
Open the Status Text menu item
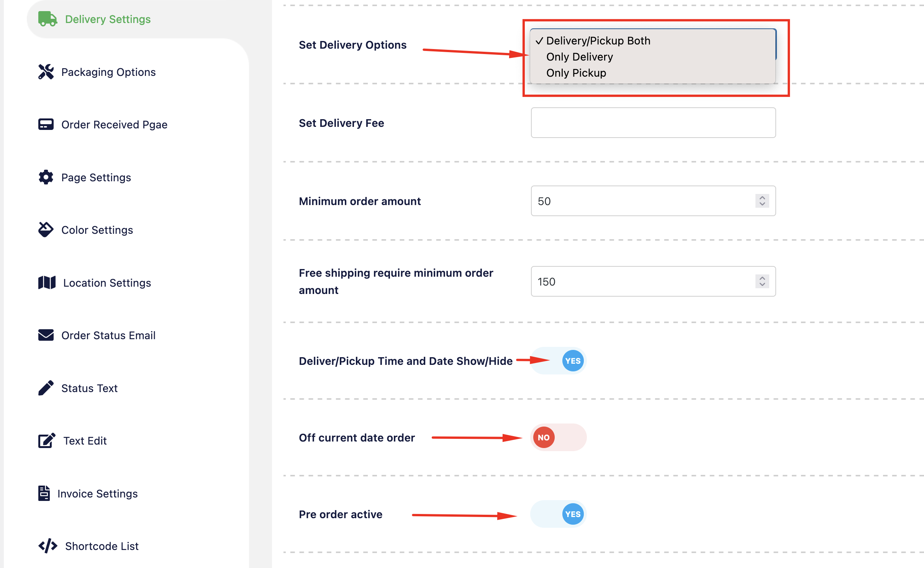[89, 388]
